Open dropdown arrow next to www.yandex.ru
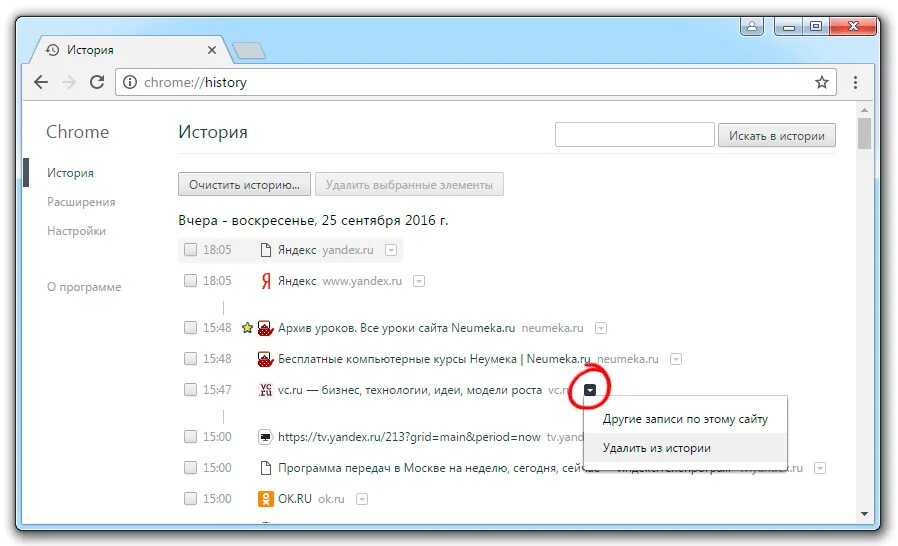 point(419,281)
